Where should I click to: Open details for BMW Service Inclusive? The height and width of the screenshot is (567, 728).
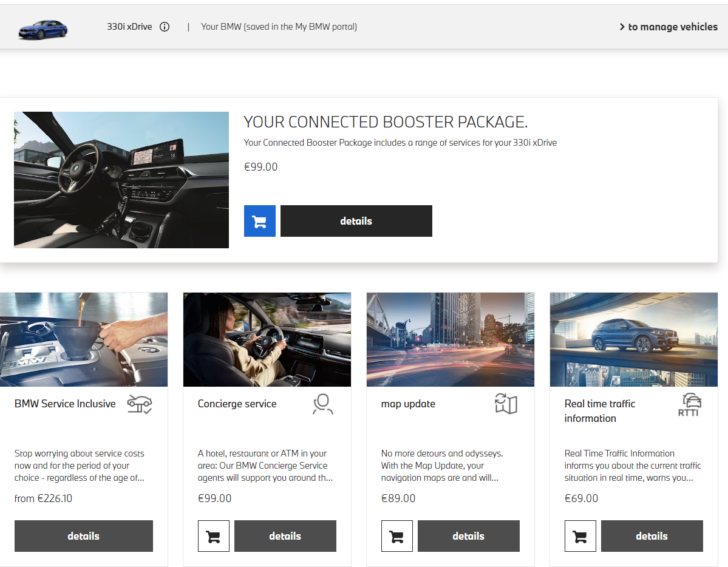coord(84,536)
